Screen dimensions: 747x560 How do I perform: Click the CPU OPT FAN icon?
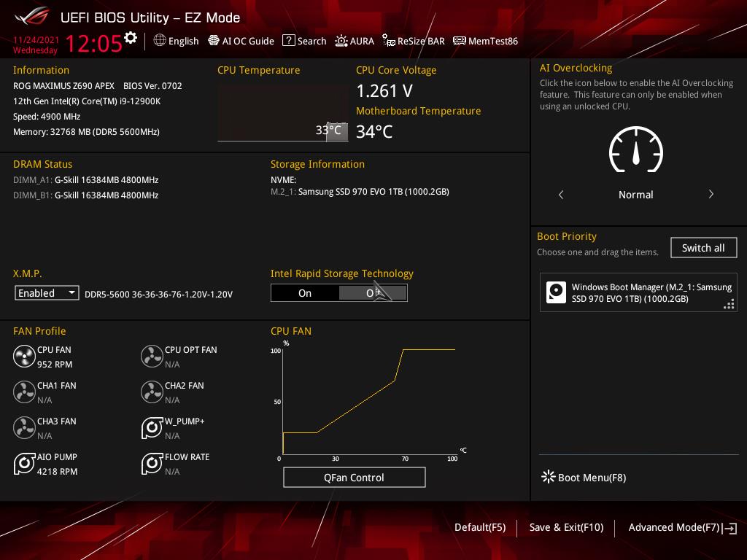[152, 357]
